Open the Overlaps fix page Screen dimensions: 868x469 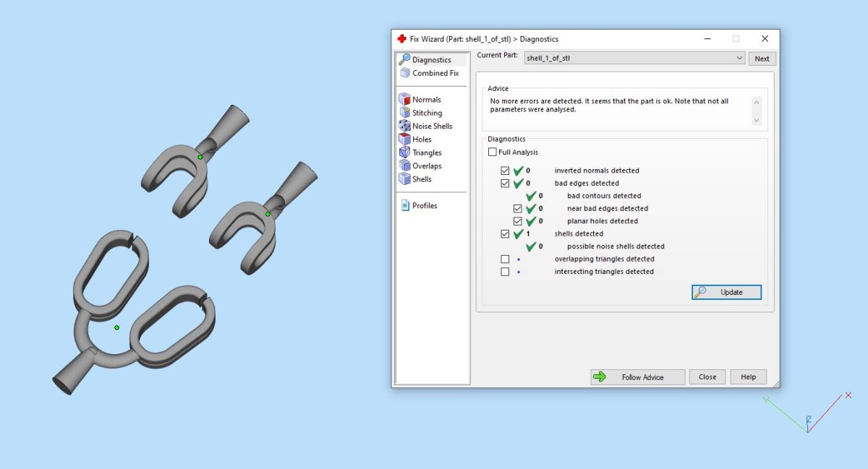click(421, 165)
